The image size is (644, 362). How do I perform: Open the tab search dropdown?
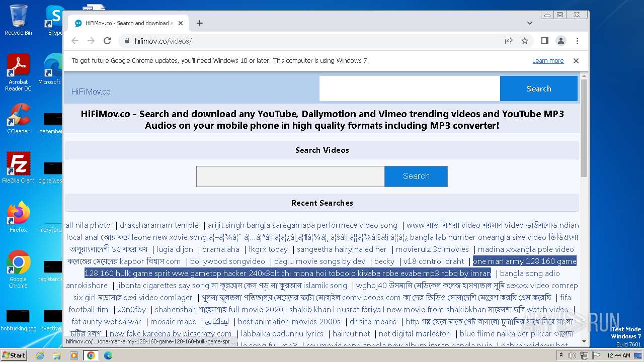click(x=530, y=23)
